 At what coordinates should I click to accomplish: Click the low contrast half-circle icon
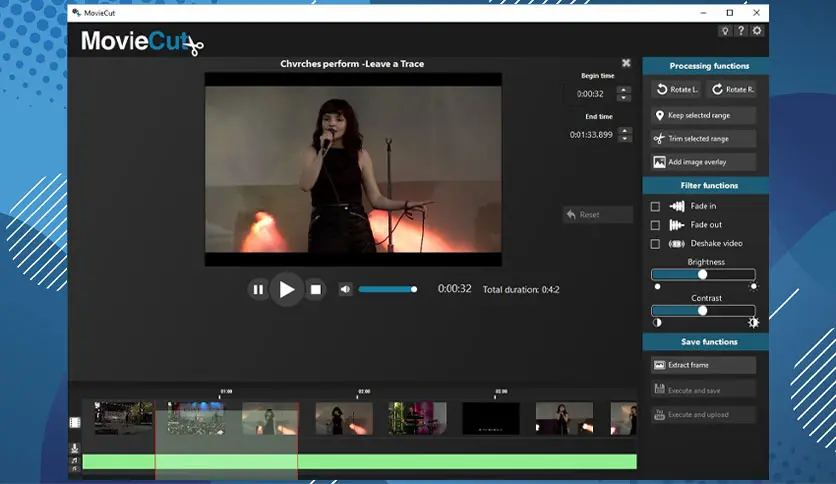point(657,322)
